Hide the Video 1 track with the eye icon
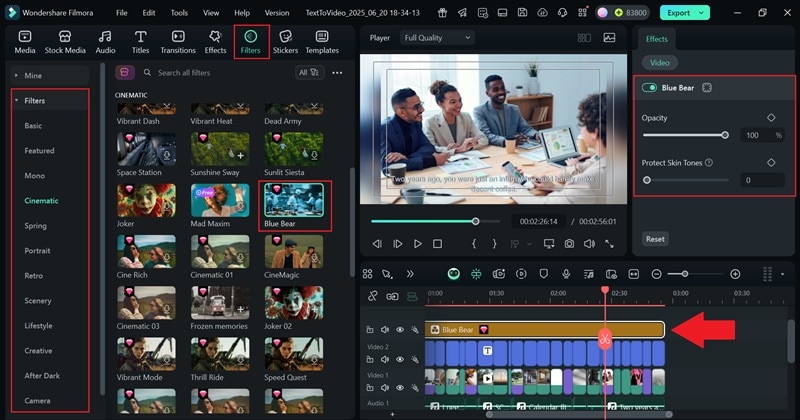 [400, 388]
